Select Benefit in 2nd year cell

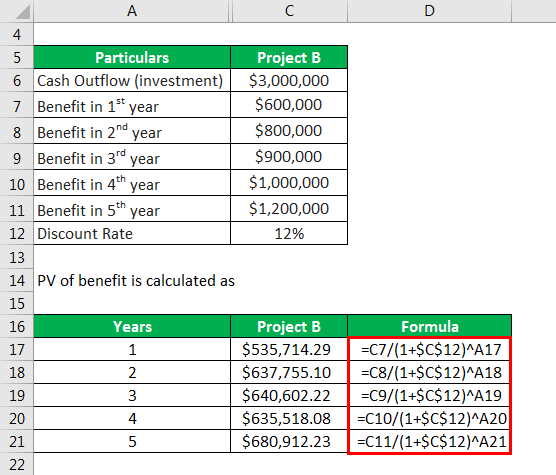click(132, 131)
